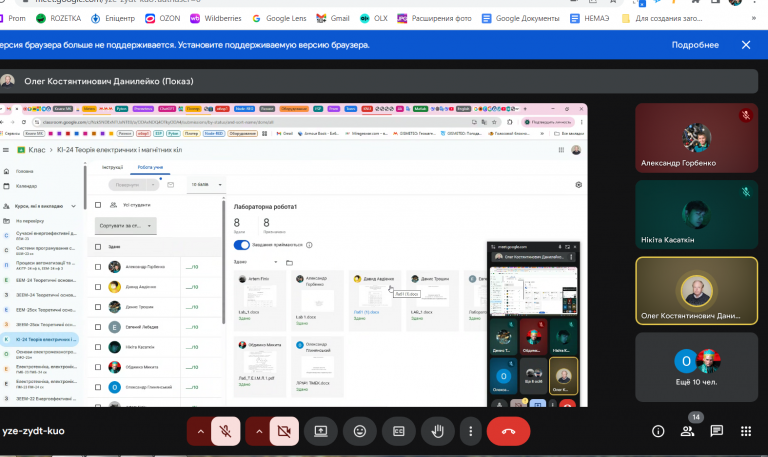Open the OLX bookmark

(x=374, y=19)
